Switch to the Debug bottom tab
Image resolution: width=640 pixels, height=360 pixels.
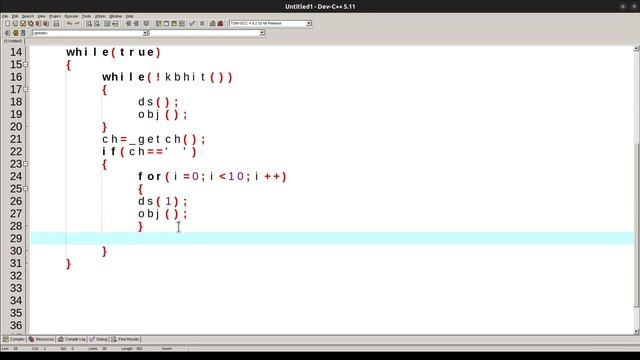click(x=98, y=339)
